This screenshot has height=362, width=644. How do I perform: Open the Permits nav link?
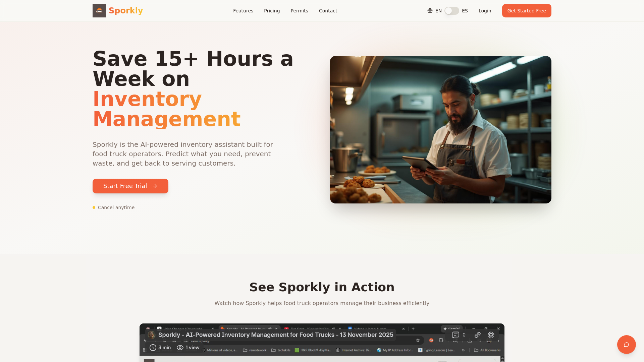[299, 11]
